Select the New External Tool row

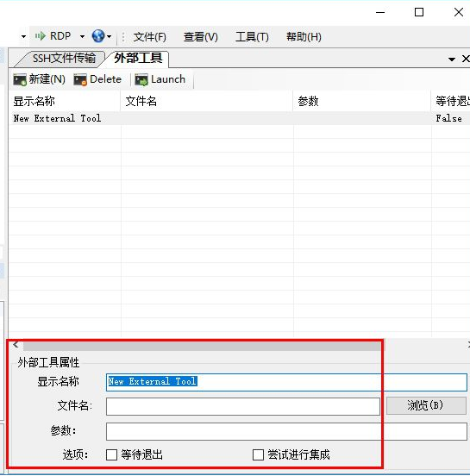tap(239, 118)
